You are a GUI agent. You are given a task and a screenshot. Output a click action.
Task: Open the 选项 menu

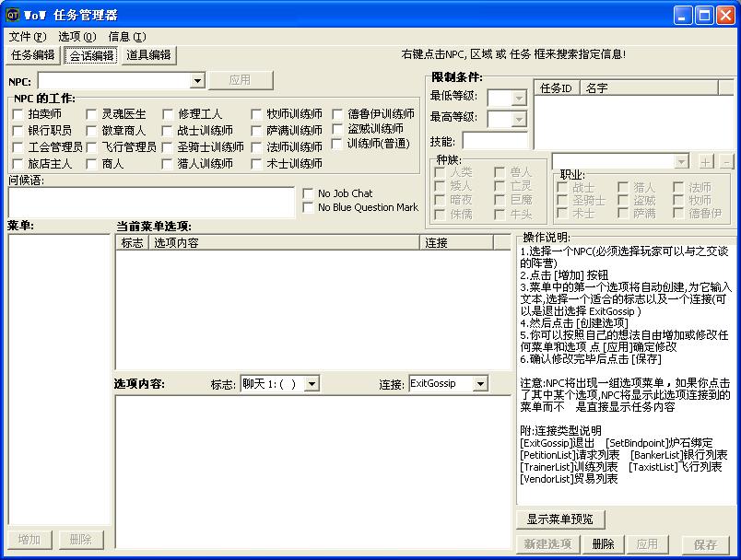click(x=76, y=37)
